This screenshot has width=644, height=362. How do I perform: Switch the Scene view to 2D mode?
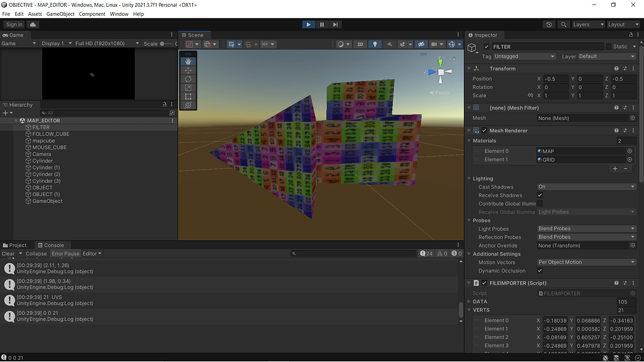[360, 44]
